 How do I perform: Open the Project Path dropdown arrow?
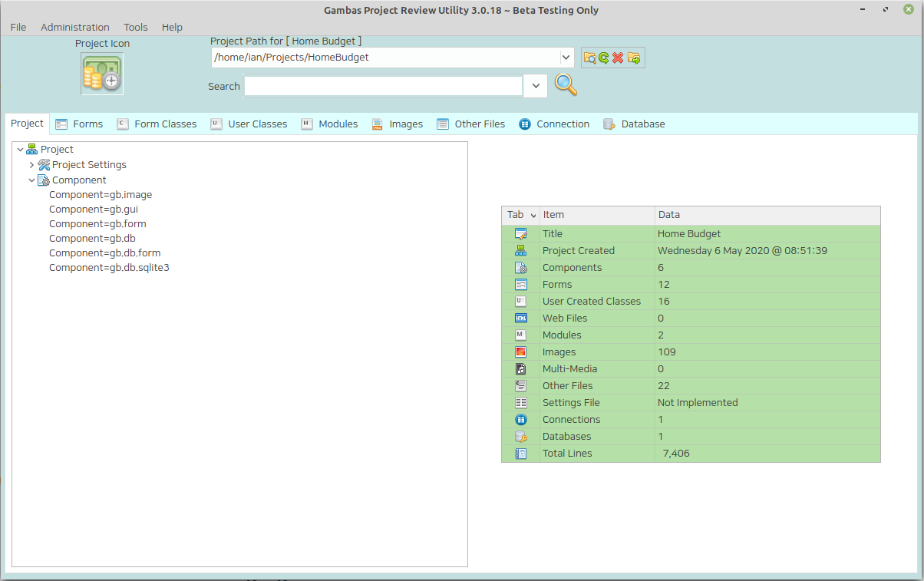[x=566, y=58]
